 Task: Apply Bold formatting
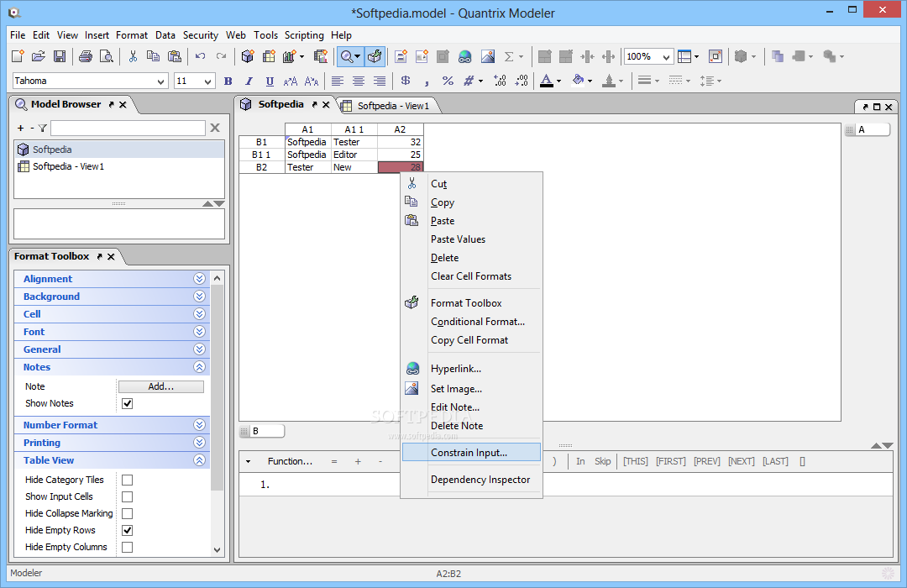click(228, 81)
